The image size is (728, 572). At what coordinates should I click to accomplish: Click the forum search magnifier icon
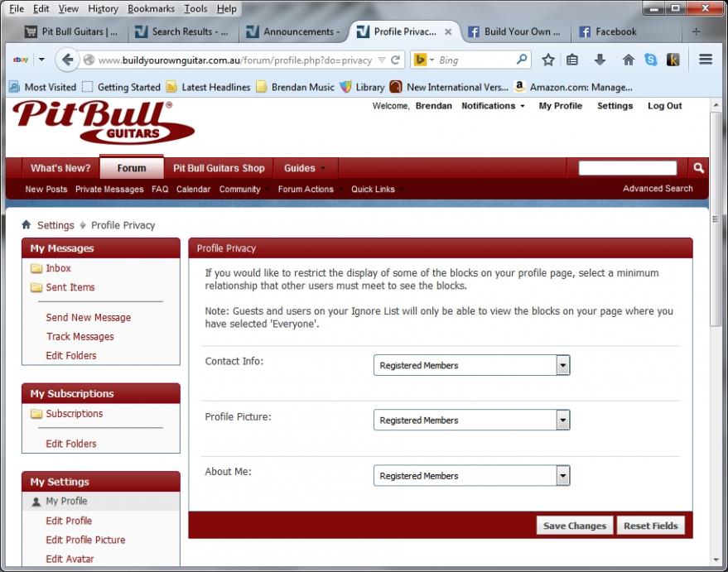[x=698, y=168]
